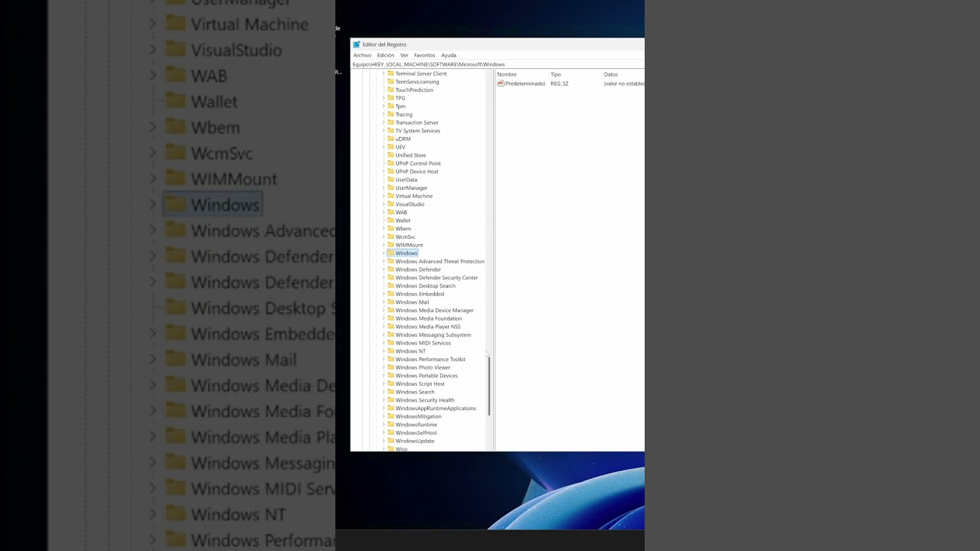The width and height of the screenshot is (980, 551).
Task: Click the UPnP Control Point folder icon
Action: pyautogui.click(x=390, y=164)
